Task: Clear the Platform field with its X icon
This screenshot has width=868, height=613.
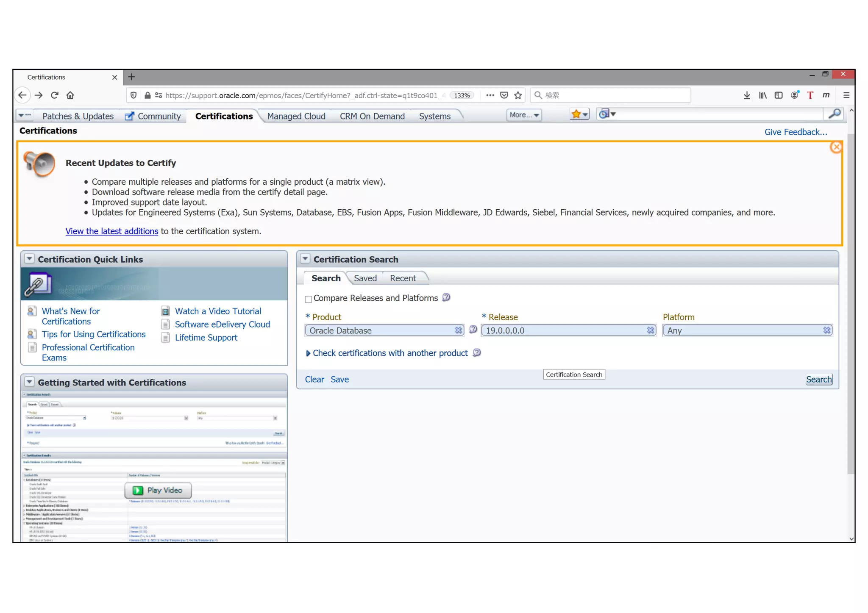Action: click(827, 330)
